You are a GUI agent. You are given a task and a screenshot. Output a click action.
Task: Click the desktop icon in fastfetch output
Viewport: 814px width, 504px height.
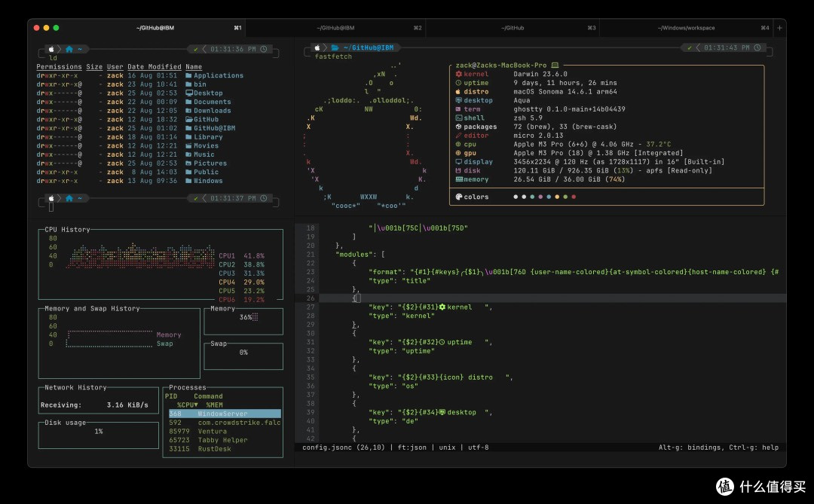[458, 101]
